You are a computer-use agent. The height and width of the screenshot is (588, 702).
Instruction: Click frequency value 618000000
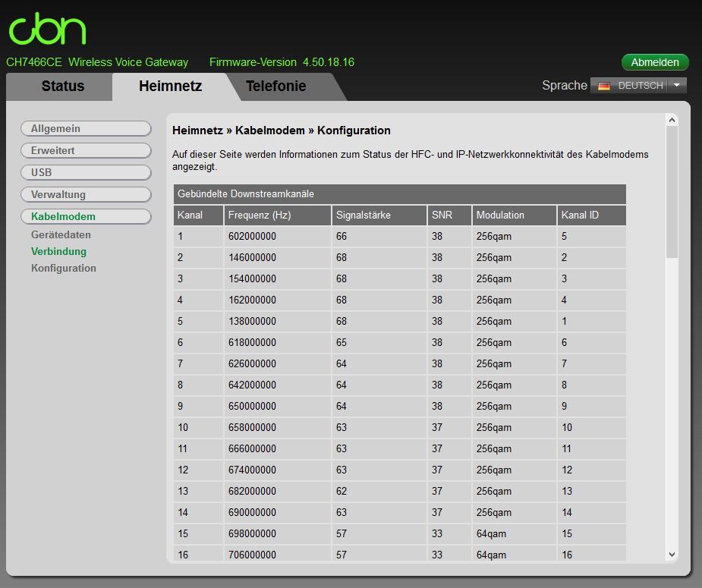tap(252, 342)
